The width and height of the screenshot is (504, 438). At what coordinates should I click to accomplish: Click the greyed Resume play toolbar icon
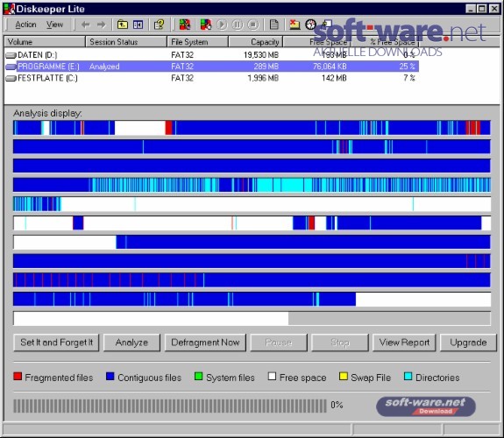[222, 25]
